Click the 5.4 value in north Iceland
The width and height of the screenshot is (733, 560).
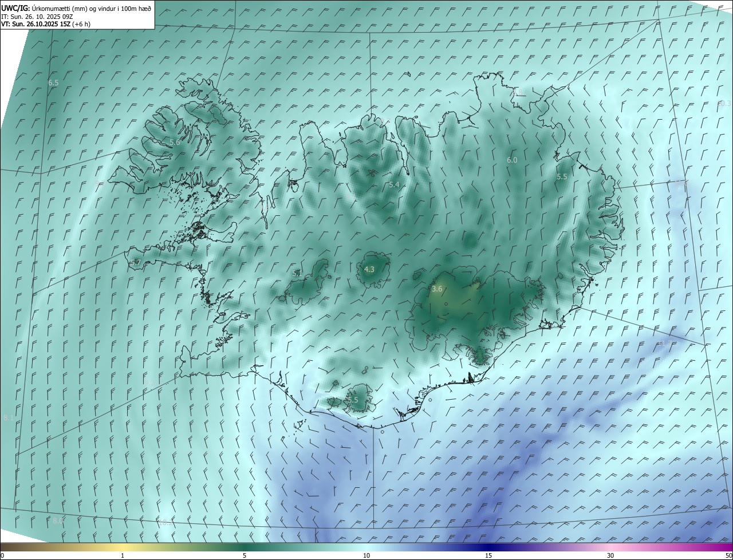coord(394,185)
